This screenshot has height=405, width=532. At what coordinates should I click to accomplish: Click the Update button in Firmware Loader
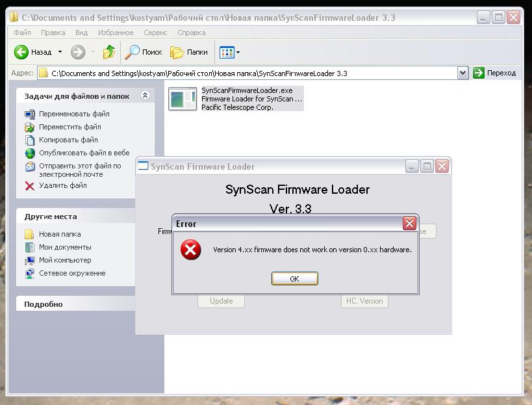(x=222, y=301)
